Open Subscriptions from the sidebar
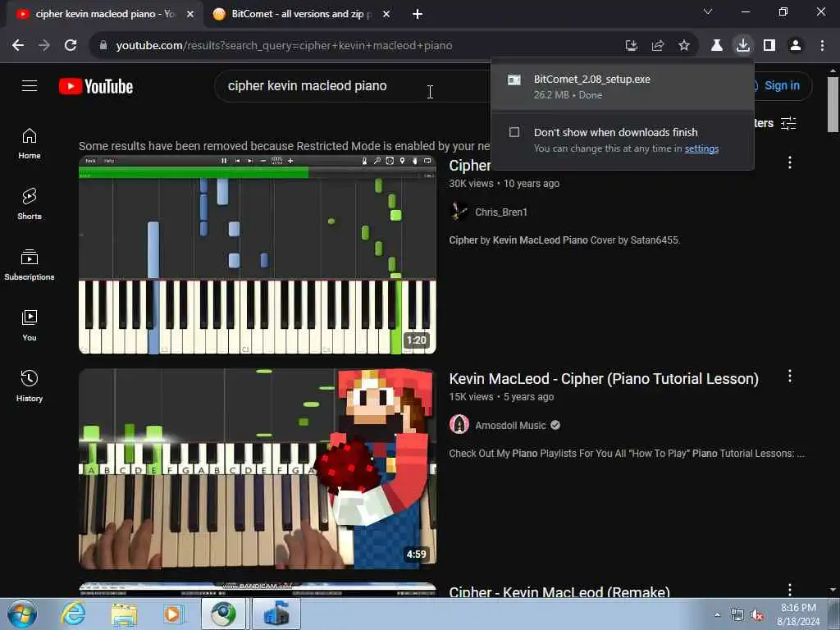 coord(30,265)
